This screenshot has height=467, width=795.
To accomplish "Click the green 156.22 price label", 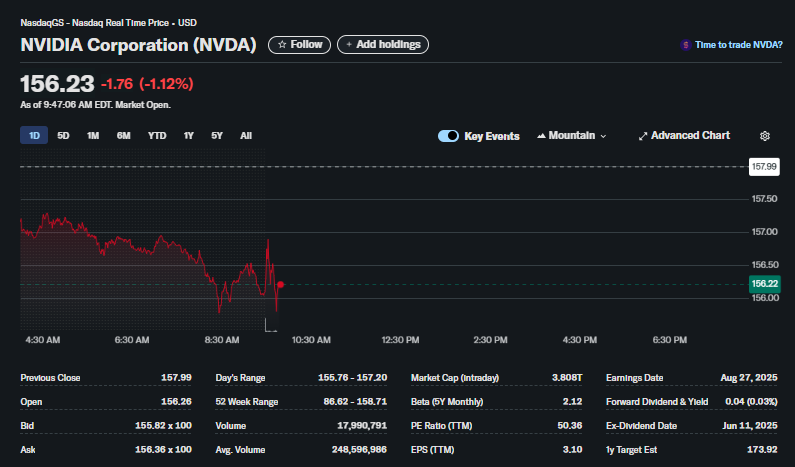I will pos(764,284).
